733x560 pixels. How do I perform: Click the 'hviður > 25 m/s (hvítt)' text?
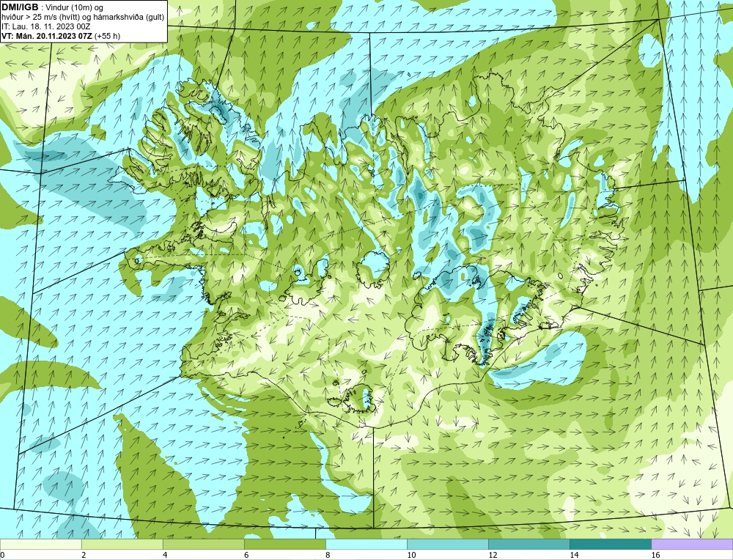point(39,18)
